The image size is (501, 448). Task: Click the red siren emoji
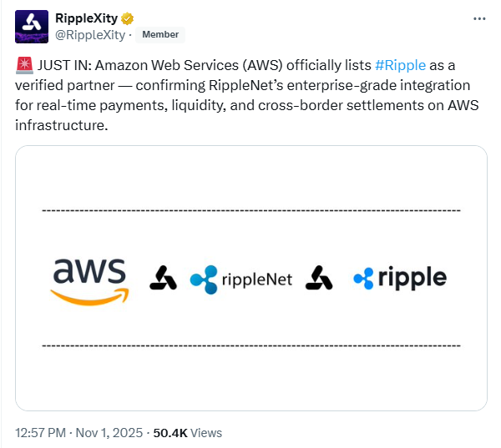pyautogui.click(x=23, y=64)
